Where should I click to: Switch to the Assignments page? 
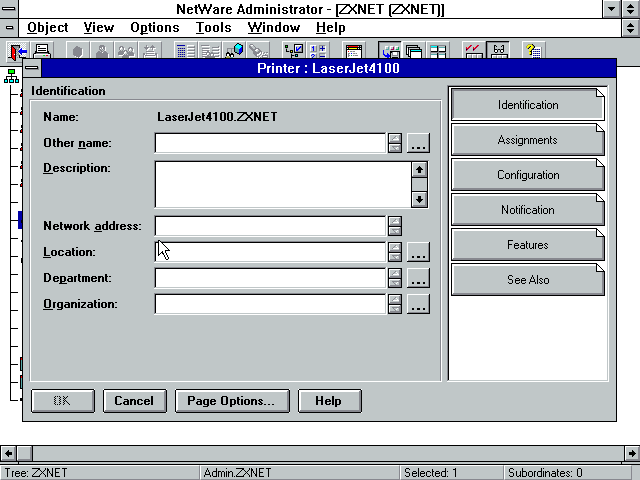[527, 140]
